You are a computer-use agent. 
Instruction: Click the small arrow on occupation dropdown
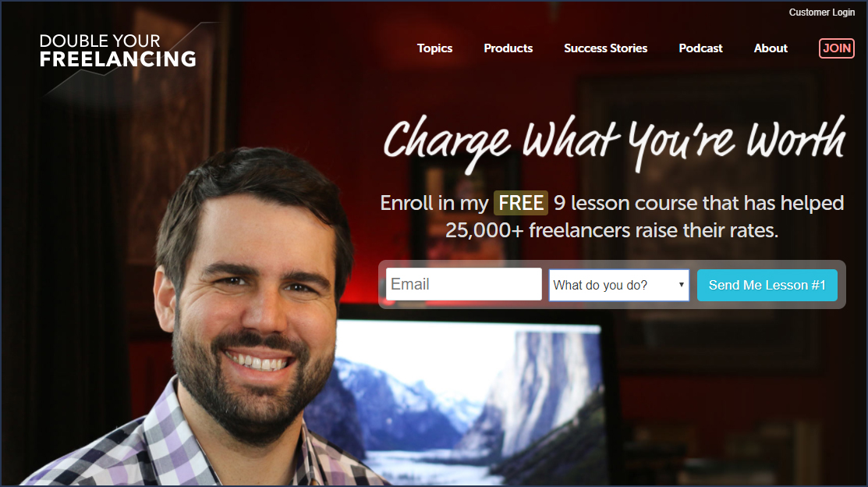pyautogui.click(x=682, y=285)
